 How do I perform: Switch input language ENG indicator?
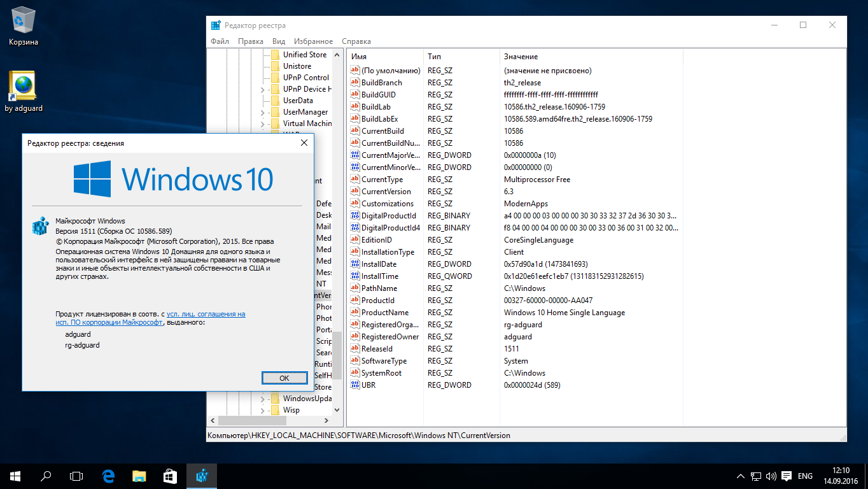pos(805,476)
